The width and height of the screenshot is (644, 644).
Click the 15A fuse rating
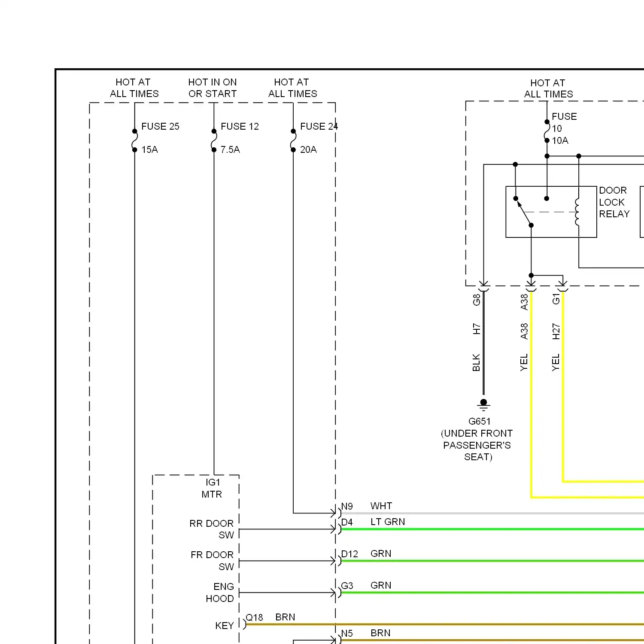click(x=150, y=149)
